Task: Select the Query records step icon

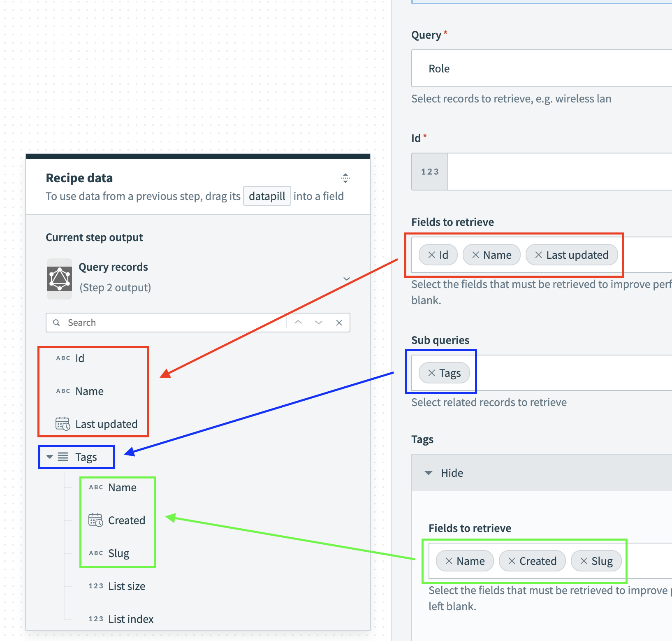Action: pyautogui.click(x=59, y=279)
